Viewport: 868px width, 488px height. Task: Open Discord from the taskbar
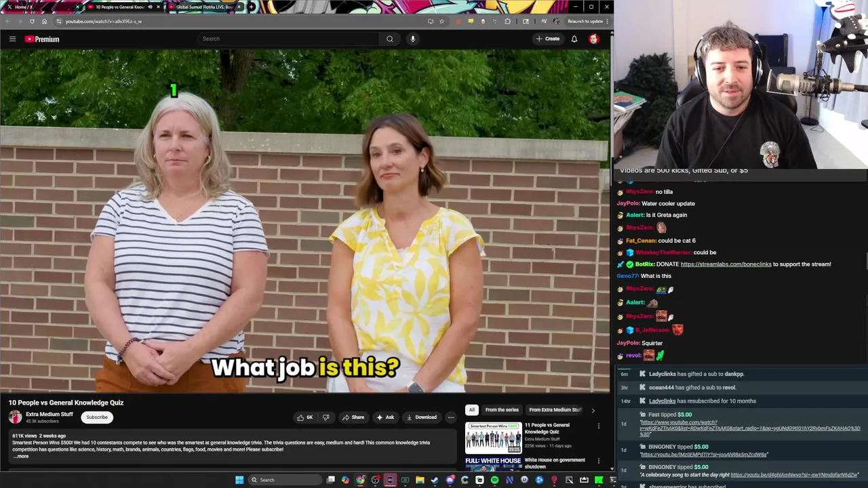click(x=450, y=480)
